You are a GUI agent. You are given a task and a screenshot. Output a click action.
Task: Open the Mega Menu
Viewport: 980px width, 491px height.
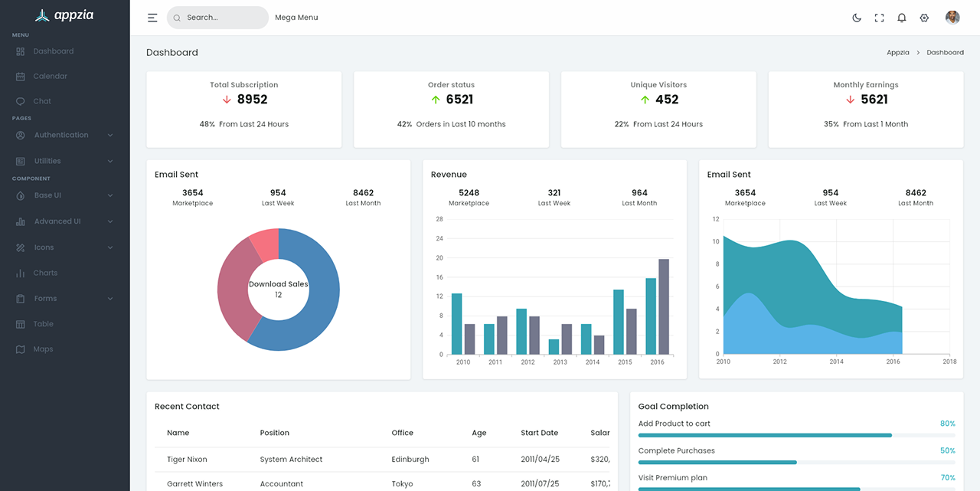click(x=296, y=17)
